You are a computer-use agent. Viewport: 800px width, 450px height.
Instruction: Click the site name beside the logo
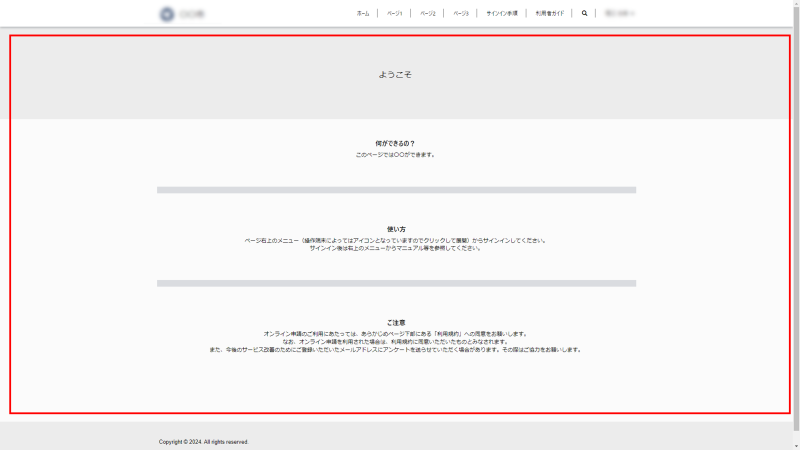point(192,14)
